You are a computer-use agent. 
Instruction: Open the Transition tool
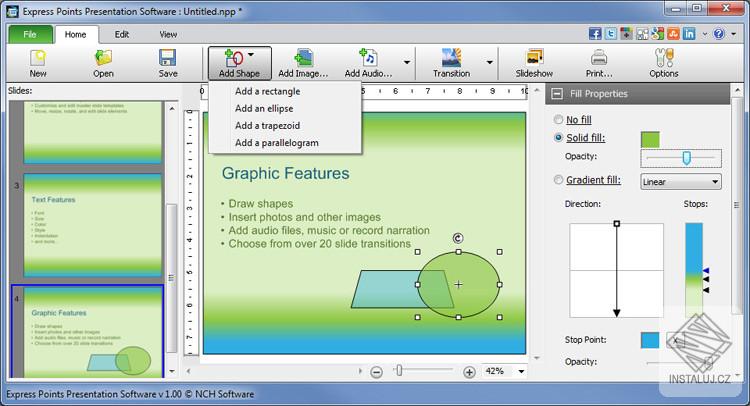[451, 64]
